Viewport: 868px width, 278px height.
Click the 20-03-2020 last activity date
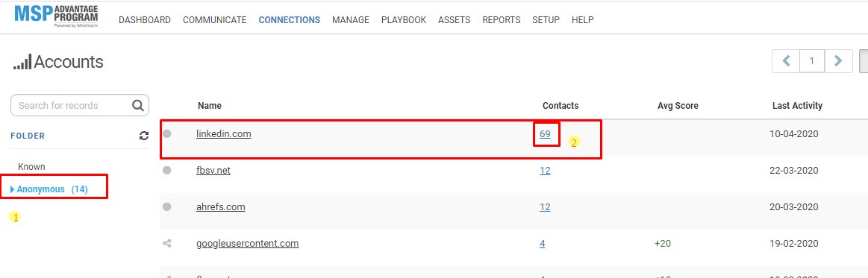tap(794, 206)
